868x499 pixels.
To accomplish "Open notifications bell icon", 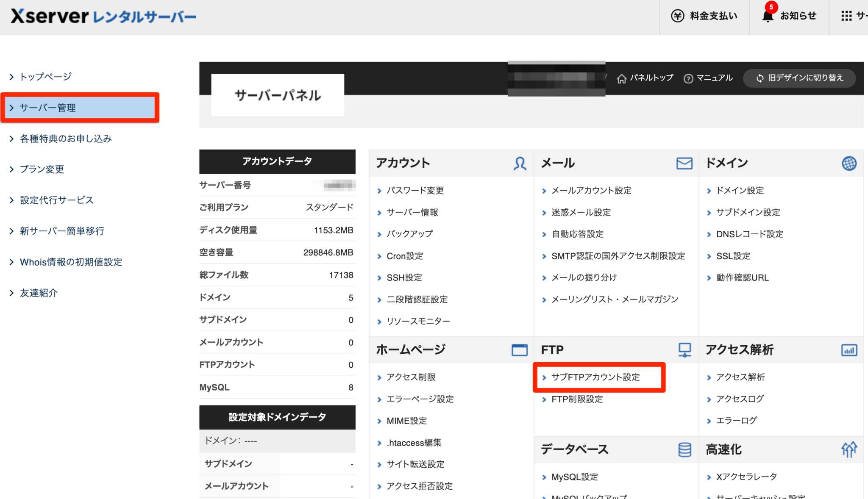I will click(768, 16).
